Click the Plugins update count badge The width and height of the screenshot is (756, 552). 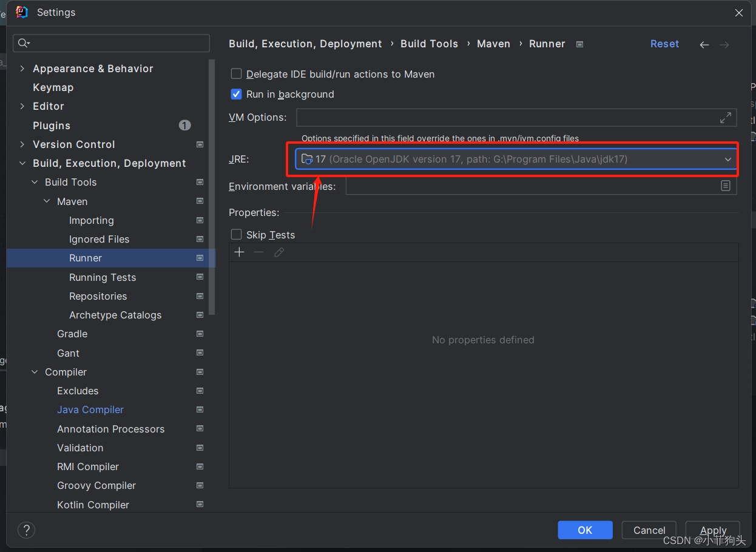coord(185,125)
